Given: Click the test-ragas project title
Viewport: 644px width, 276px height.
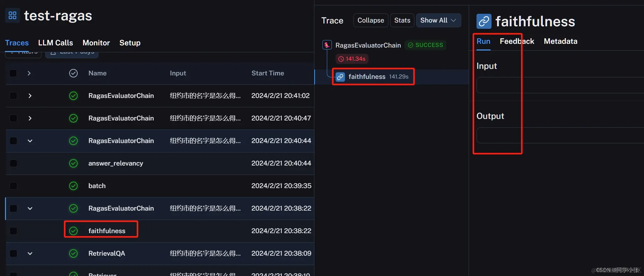Looking at the screenshot, I should (58, 16).
